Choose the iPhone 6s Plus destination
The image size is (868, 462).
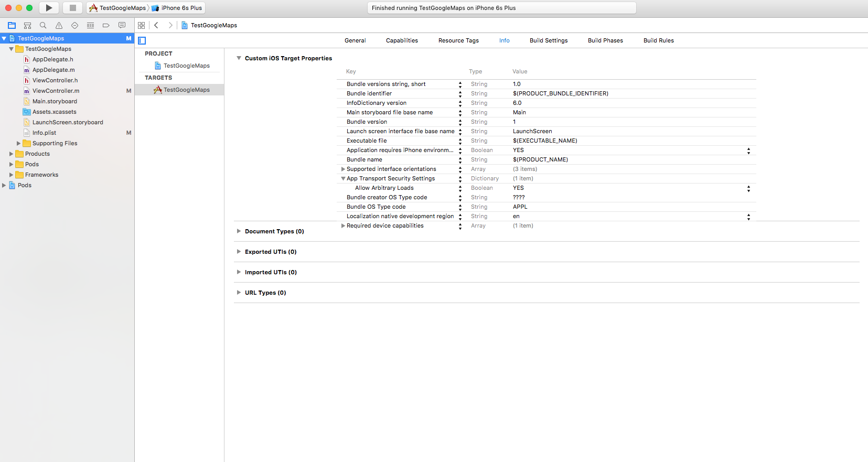pos(177,8)
